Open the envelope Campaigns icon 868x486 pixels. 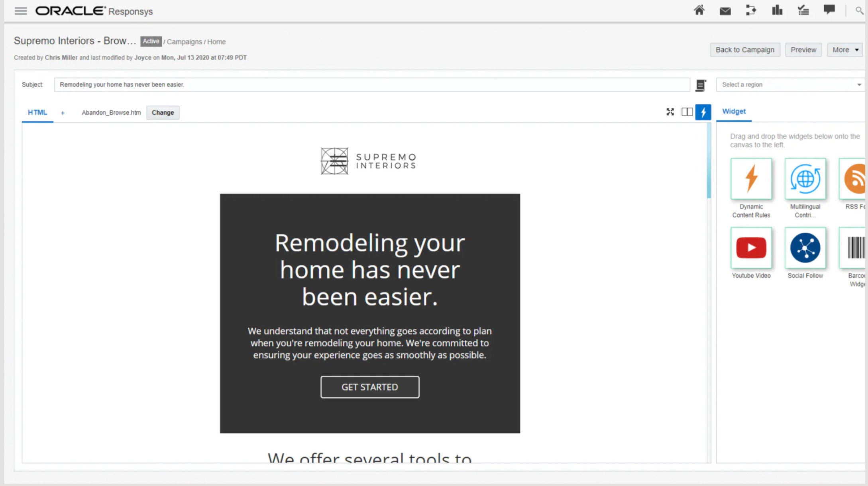(x=725, y=11)
